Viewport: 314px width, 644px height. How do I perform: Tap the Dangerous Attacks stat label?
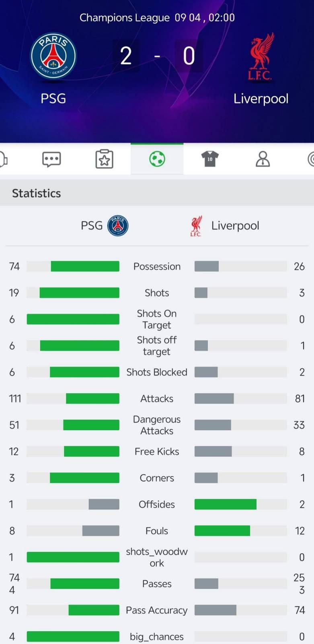[x=157, y=425]
